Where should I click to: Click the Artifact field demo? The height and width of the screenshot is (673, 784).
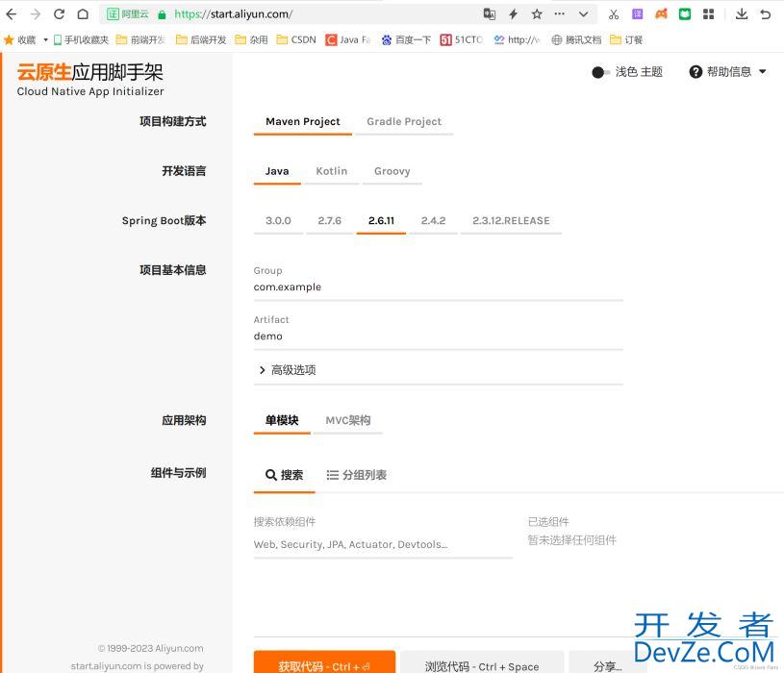pyautogui.click(x=438, y=336)
